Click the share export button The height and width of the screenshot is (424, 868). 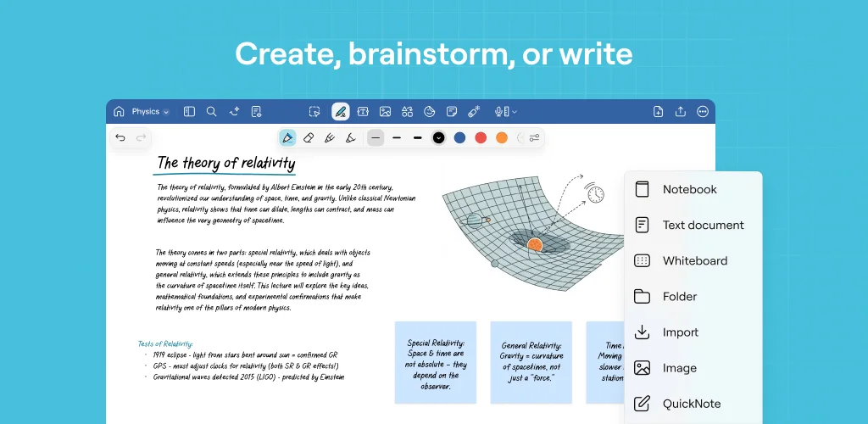[x=681, y=112]
